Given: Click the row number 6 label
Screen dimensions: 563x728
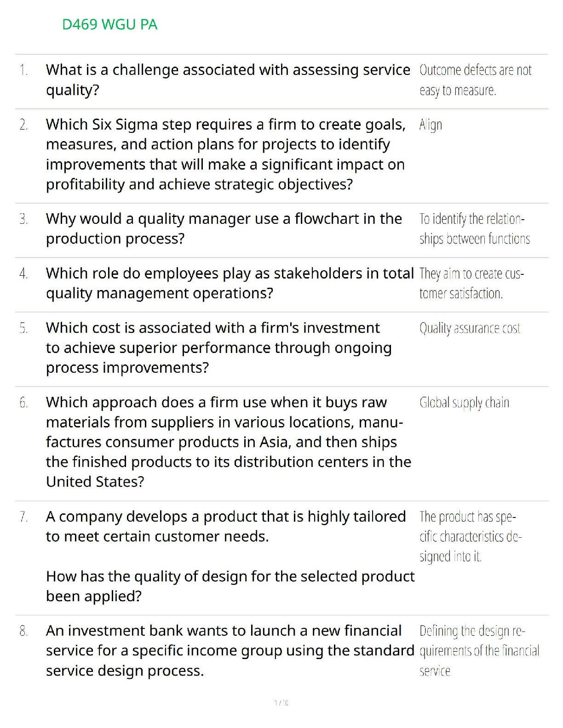Looking at the screenshot, I should [24, 403].
